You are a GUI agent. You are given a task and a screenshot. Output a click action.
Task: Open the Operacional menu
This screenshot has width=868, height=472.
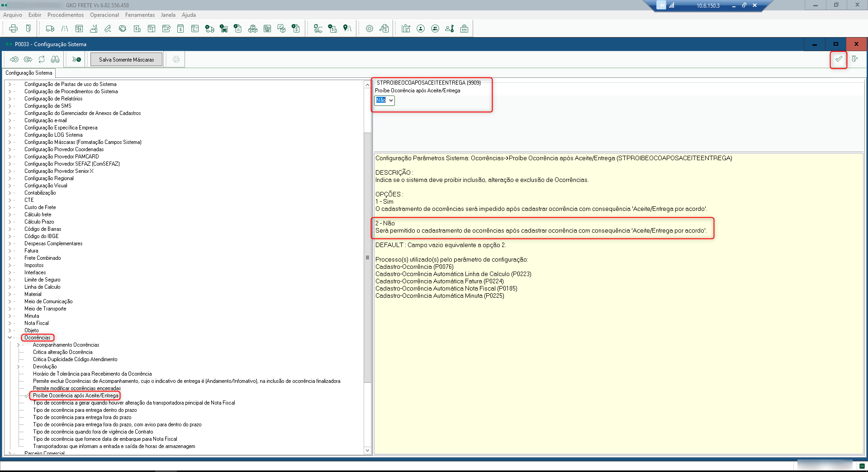click(x=104, y=15)
